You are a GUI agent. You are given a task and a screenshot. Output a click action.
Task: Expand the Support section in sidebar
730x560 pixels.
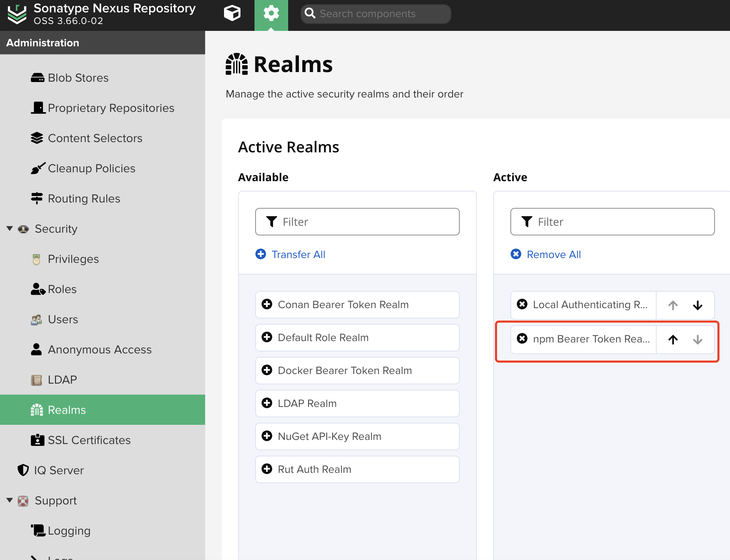click(x=9, y=500)
